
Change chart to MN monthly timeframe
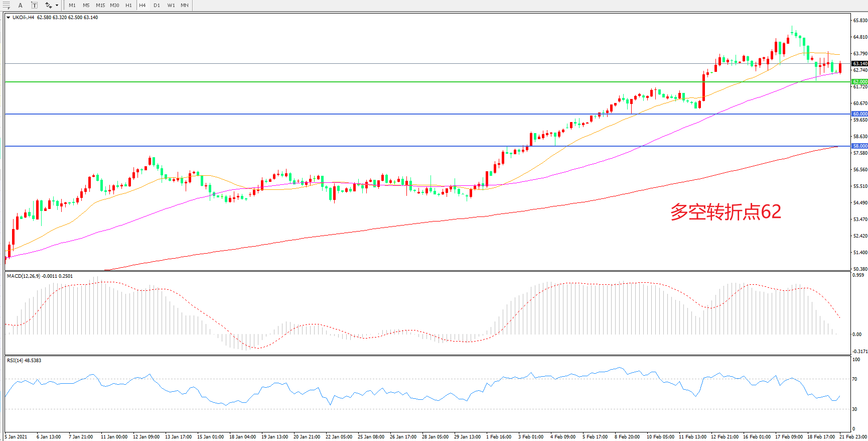coord(185,5)
